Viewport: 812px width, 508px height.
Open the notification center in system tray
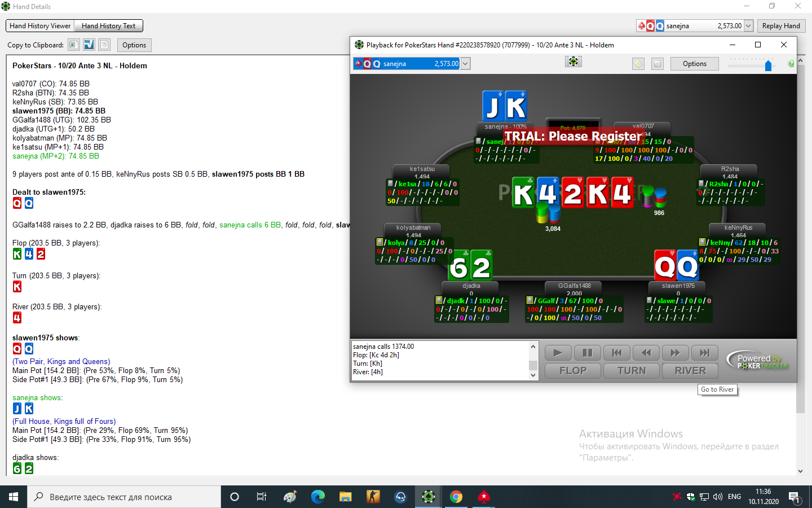pos(794,497)
